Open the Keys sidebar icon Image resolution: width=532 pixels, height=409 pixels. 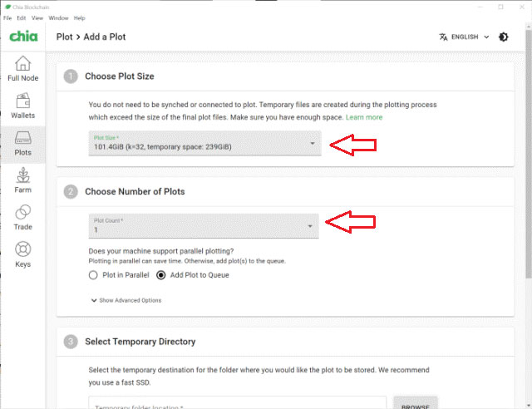click(22, 249)
